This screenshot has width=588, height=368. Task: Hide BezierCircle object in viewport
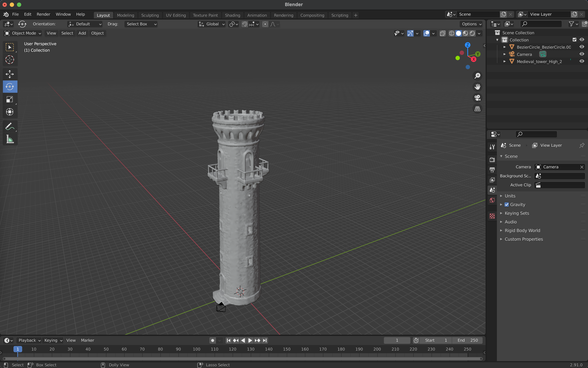582,47
